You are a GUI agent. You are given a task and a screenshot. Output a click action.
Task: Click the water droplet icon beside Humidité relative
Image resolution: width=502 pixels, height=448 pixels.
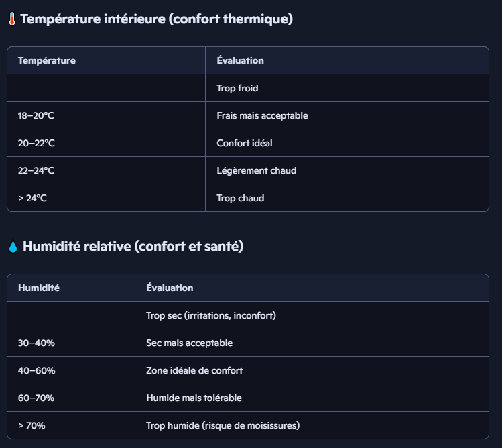click(13, 247)
